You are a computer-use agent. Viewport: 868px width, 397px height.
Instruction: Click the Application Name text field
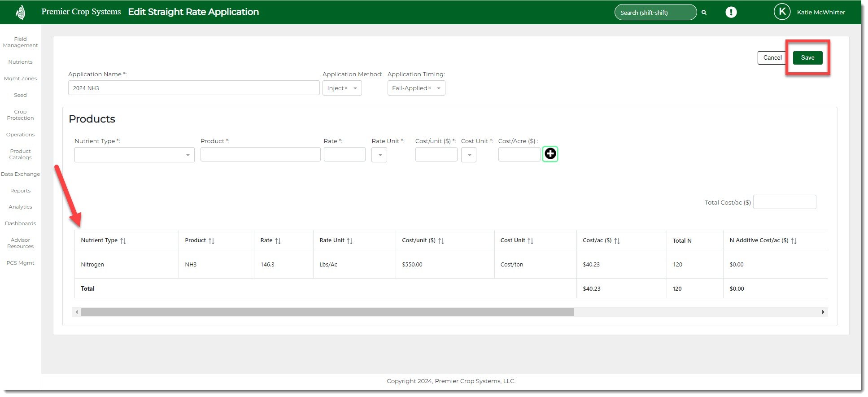(193, 88)
